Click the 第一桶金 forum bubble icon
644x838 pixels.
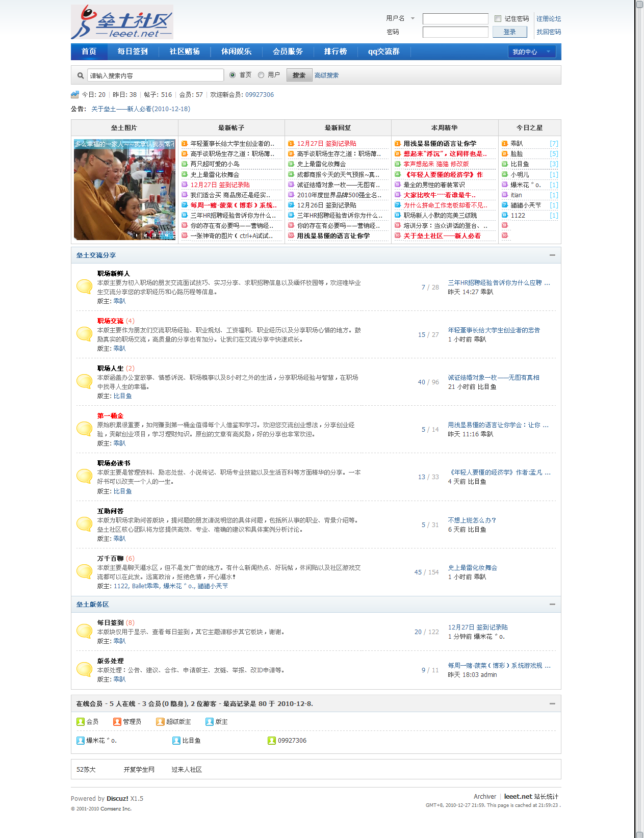[x=84, y=429]
